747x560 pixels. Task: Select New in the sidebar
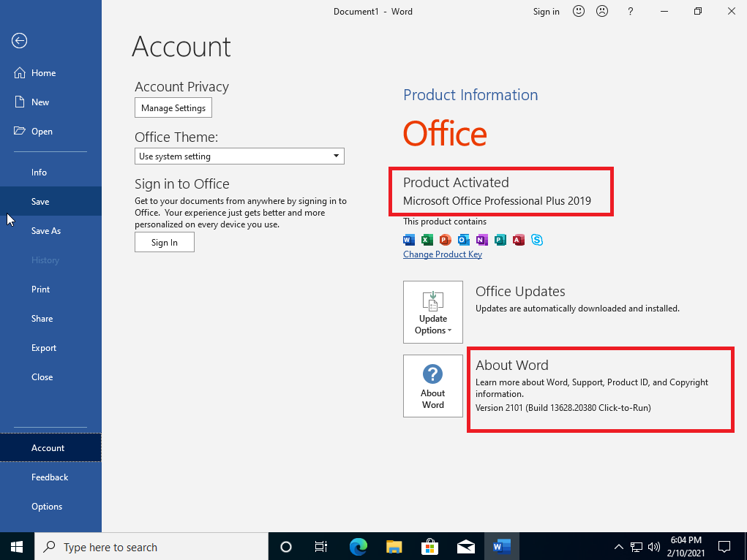[50, 102]
